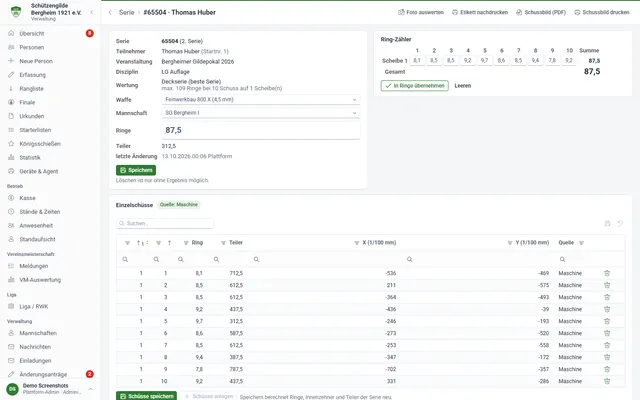640x400 pixels.
Task: Click In Ringe übernehmen button
Action: click(x=415, y=86)
